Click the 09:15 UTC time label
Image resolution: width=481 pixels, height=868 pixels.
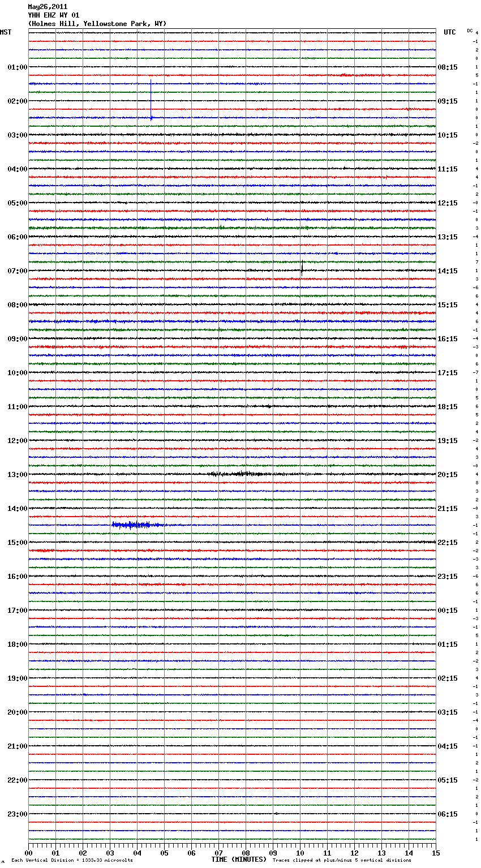point(448,101)
